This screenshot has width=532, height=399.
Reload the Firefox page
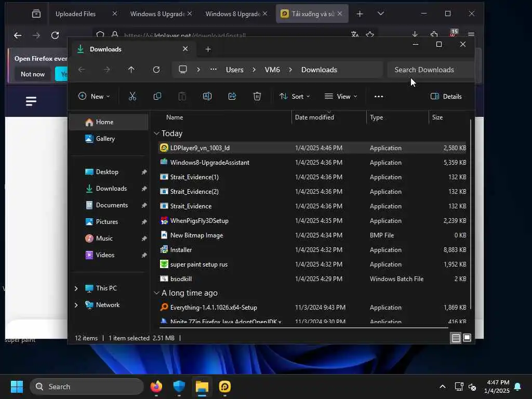[x=55, y=35]
